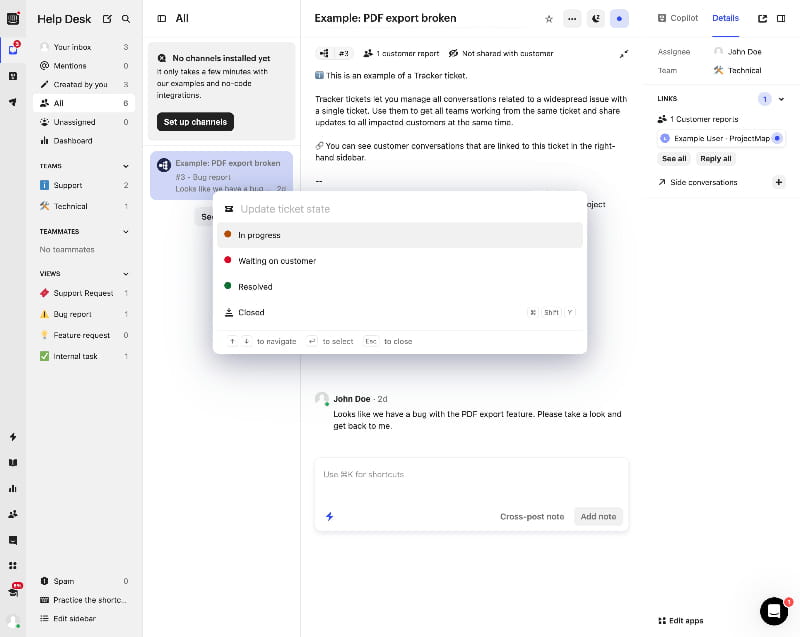Open the search icon beside Help Desk

(126, 19)
